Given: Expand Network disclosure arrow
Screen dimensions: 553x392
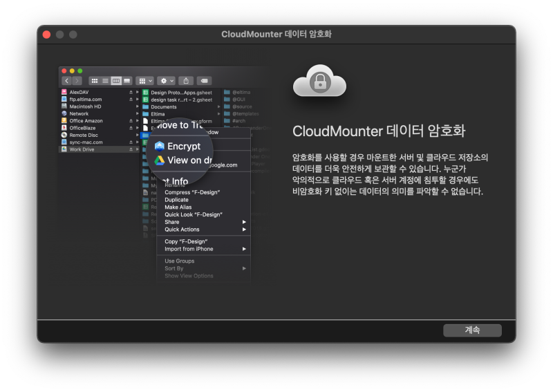Looking at the screenshot, I should tap(137, 113).
